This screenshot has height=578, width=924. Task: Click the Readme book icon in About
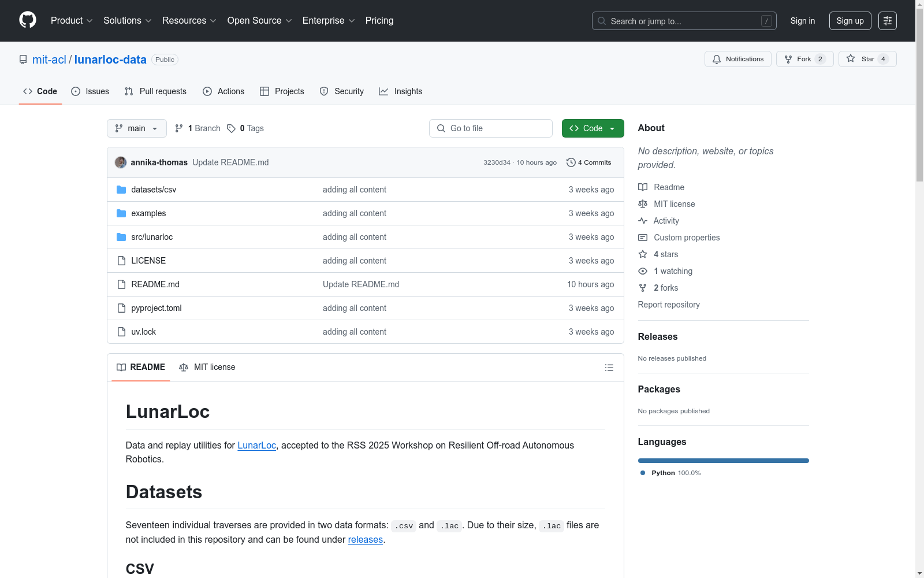(x=643, y=187)
